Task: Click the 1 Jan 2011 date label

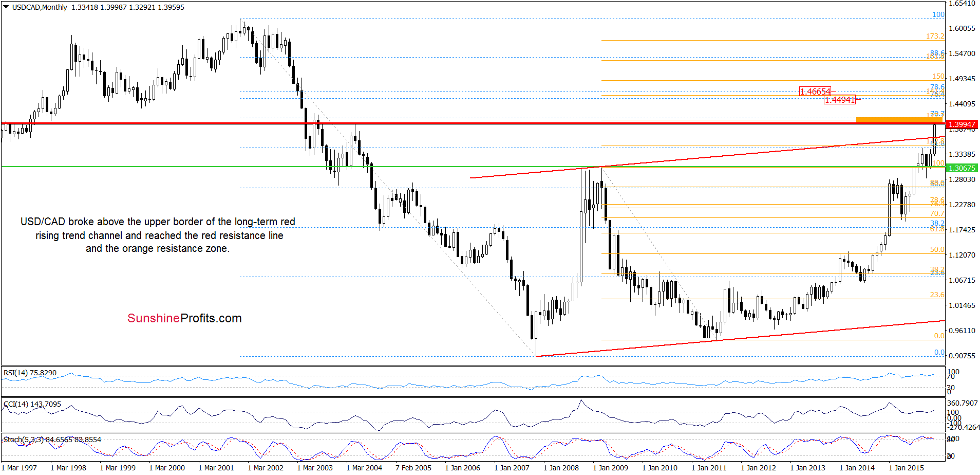Action: (x=709, y=468)
